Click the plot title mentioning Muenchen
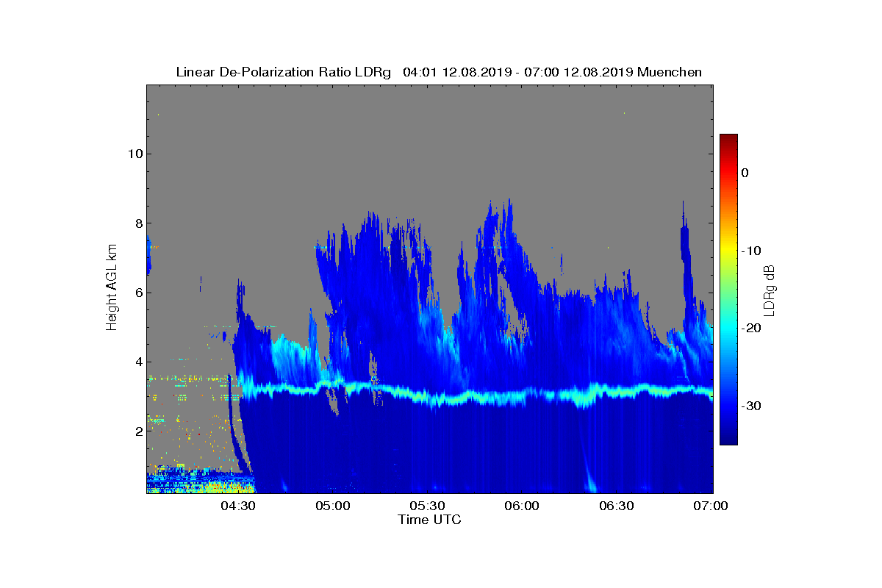Image resolution: width=882 pixels, height=588 pixels. [439, 72]
